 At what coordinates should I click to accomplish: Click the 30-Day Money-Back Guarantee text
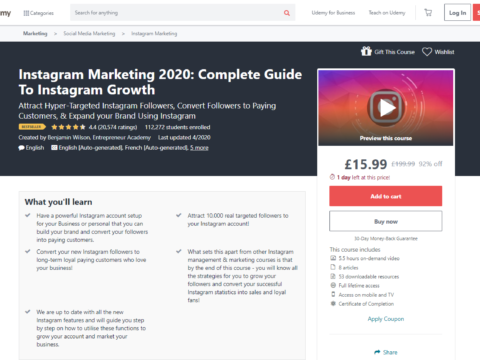click(386, 238)
